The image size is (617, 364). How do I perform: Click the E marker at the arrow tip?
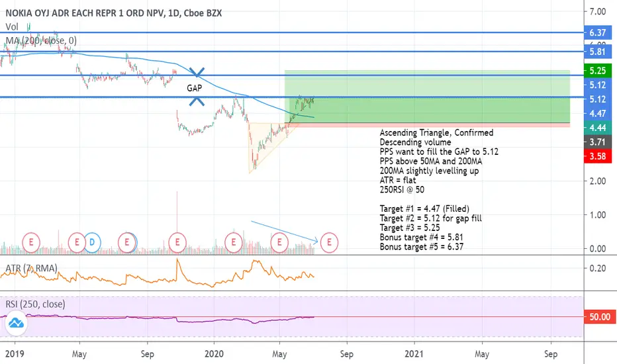[329, 242]
